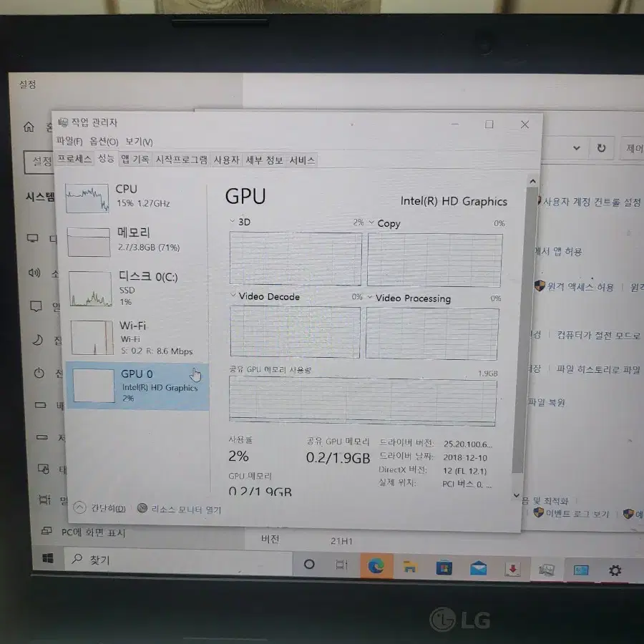The width and height of the screenshot is (644, 644).
Task: Open 파일 복원 link in Control Panel
Action: [x=546, y=402]
